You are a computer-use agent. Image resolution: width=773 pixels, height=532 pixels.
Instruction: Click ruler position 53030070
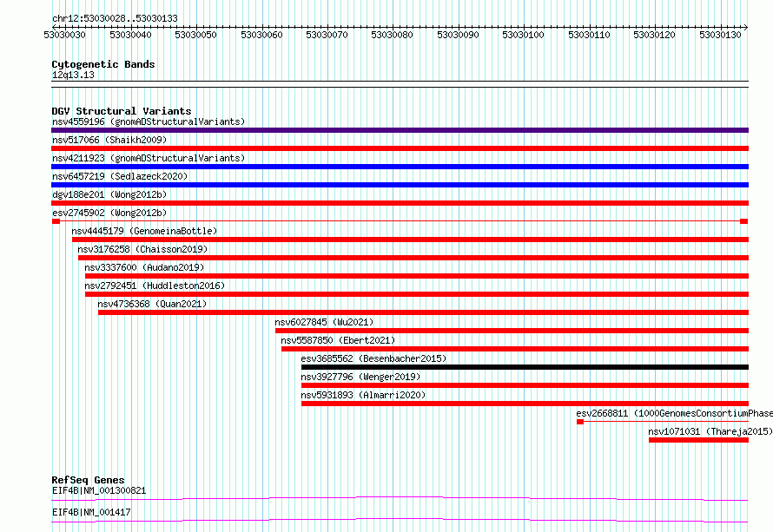327,35
